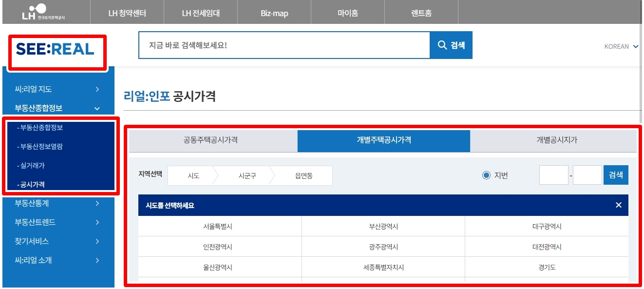Select the 읍면동 region step
644x289 pixels.
click(304, 176)
